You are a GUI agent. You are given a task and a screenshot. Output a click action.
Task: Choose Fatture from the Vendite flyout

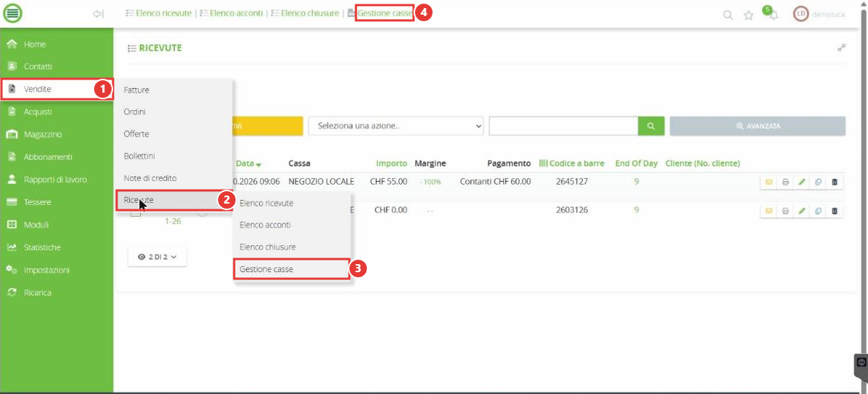click(x=174, y=90)
